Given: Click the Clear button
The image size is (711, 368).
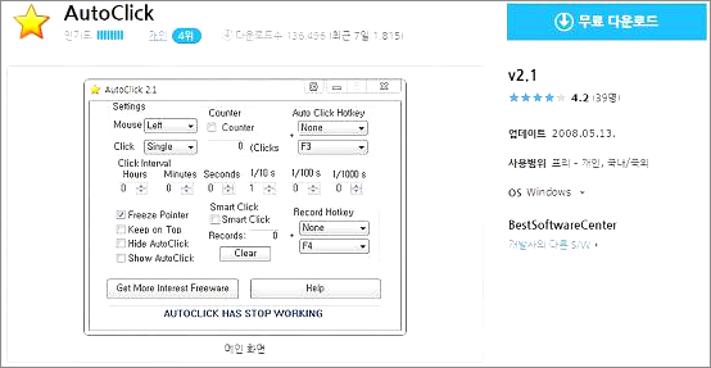Looking at the screenshot, I should (x=245, y=254).
